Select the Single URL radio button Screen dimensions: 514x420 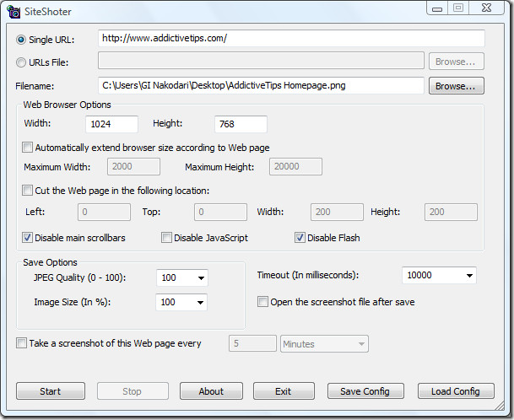21,40
